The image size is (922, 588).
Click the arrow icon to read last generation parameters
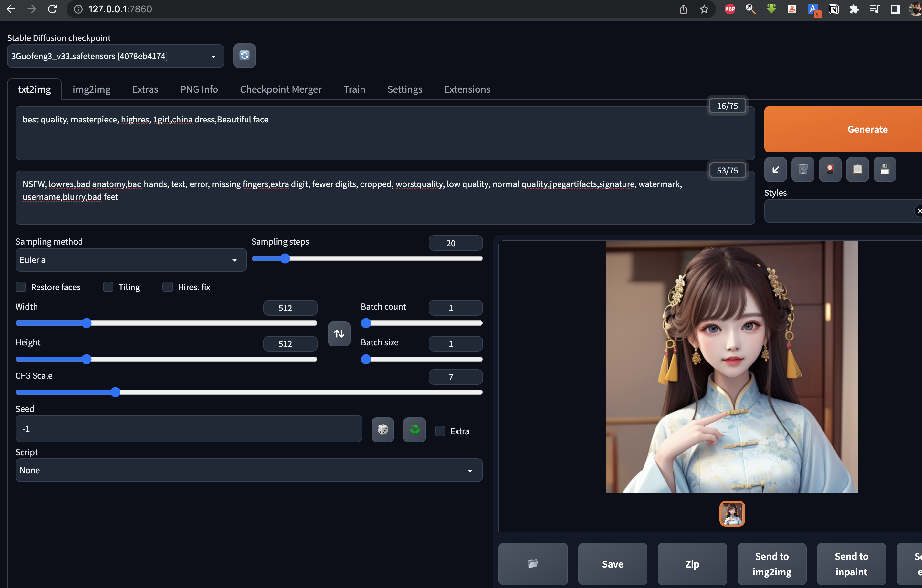click(775, 170)
